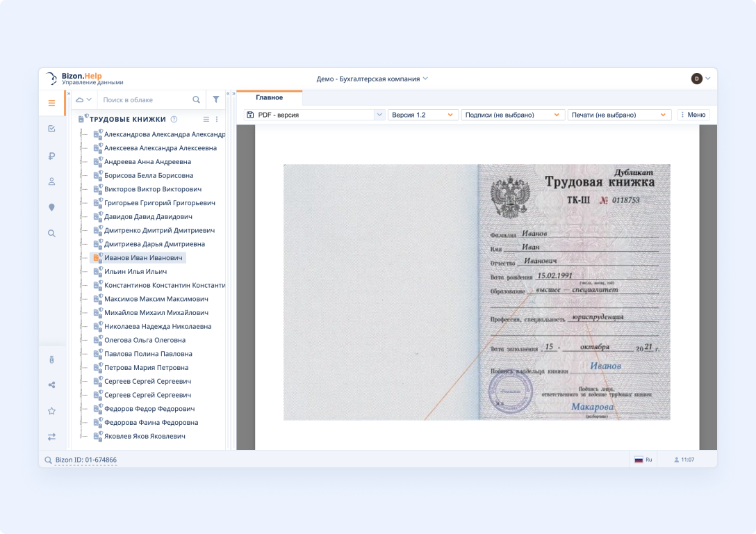Click the location pin icon in sidebar
Screen dimensions: 756x534
tap(51, 207)
